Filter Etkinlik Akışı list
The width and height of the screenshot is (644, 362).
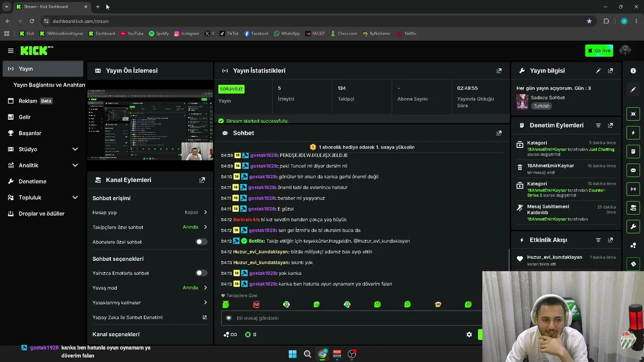(x=598, y=240)
